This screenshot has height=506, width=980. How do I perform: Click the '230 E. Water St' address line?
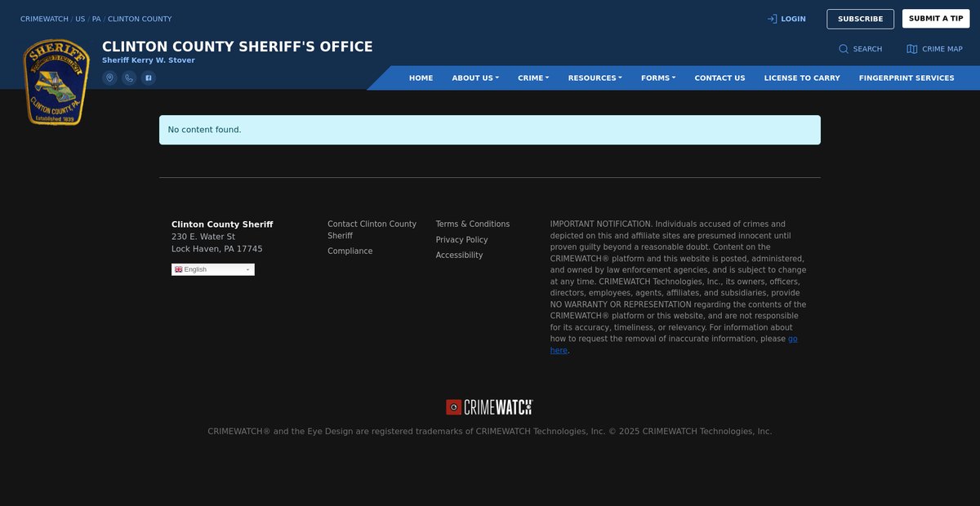(x=203, y=237)
